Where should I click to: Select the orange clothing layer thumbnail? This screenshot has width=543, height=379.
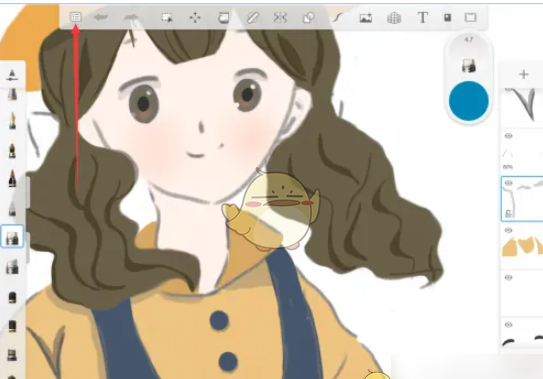522,246
